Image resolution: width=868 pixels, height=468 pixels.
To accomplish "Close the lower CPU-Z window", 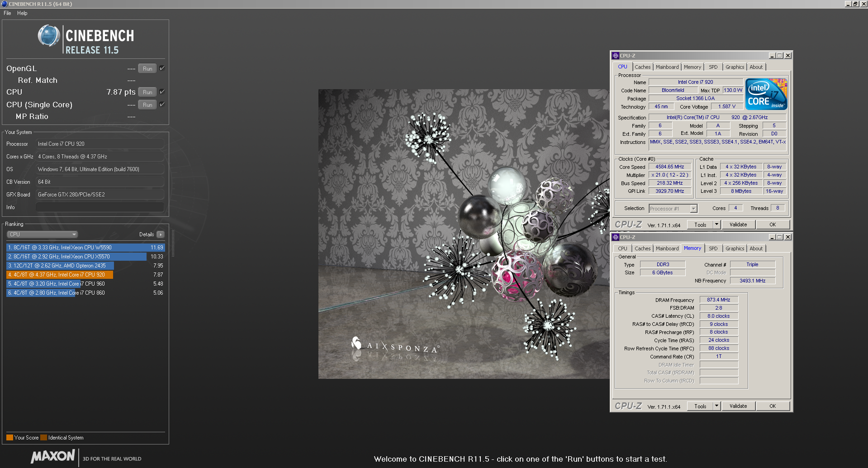I will (788, 237).
